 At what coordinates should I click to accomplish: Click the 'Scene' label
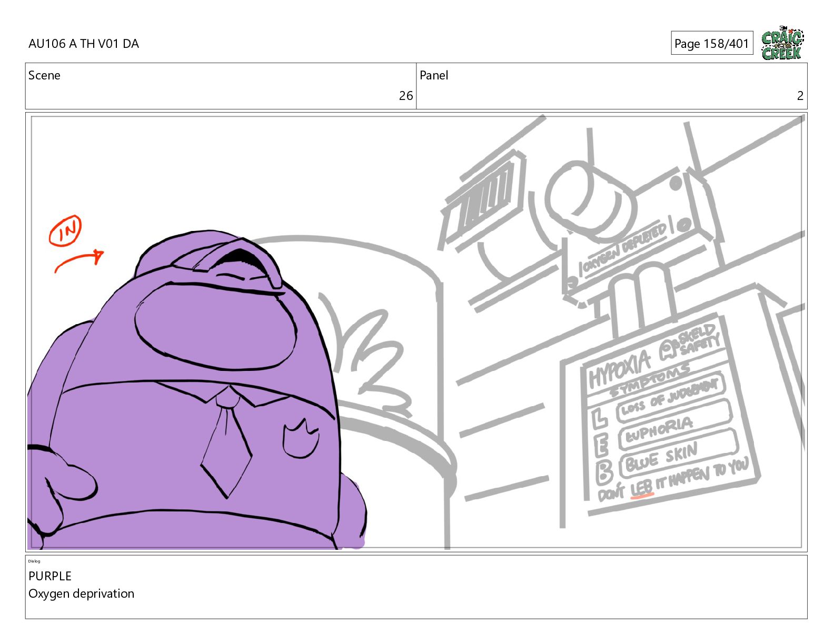coord(44,75)
